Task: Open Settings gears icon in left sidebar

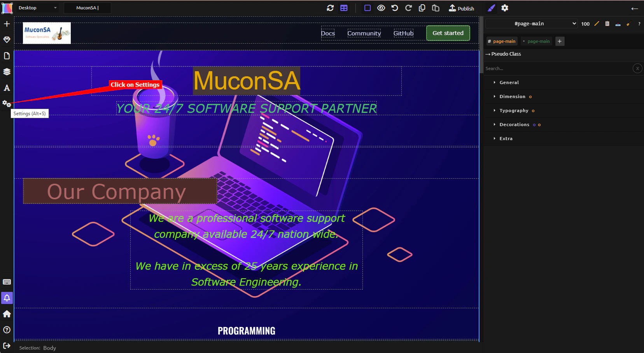Action: click(7, 104)
